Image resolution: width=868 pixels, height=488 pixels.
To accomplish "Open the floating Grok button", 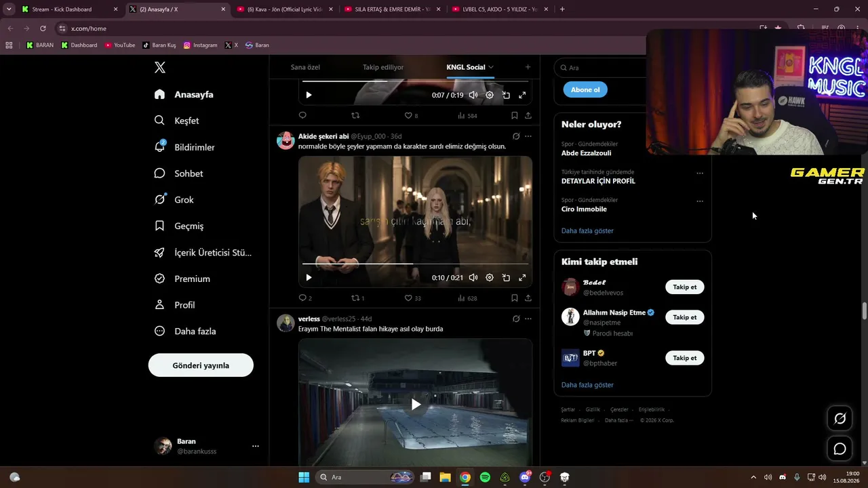I will tap(840, 419).
